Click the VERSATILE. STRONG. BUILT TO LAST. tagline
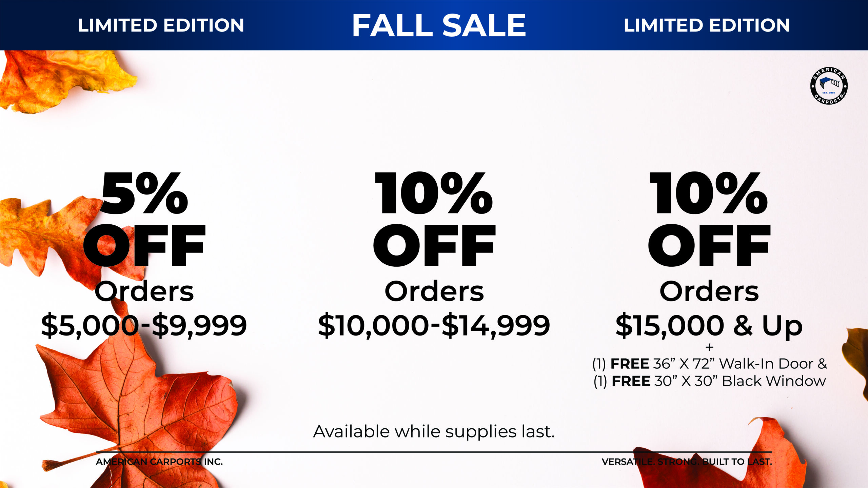The image size is (868, 488). [x=687, y=462]
